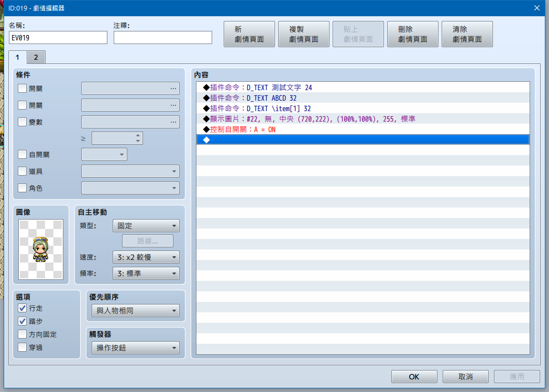Enable the 自開關 condition checkbox
The width and height of the screenshot is (549, 392).
(x=22, y=155)
